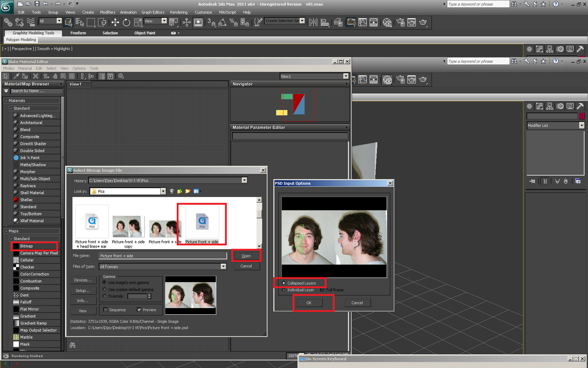The height and width of the screenshot is (368, 588).
Task: Click the Show Background icon in Material Editor
Action: pos(72,76)
